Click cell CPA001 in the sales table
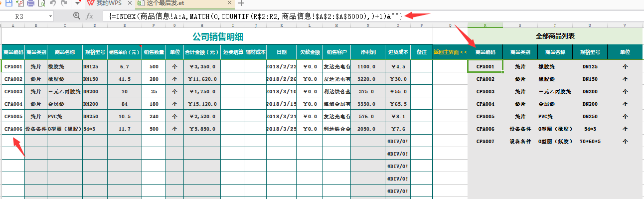 (x=13, y=66)
